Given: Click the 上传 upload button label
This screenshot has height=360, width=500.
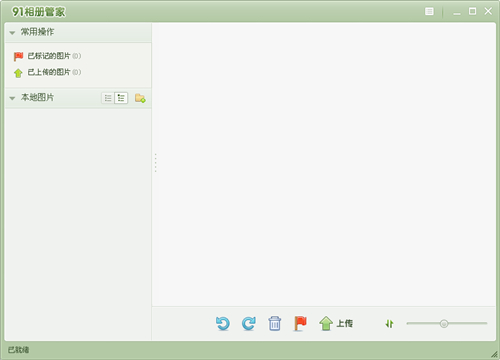Looking at the screenshot, I should point(345,323).
